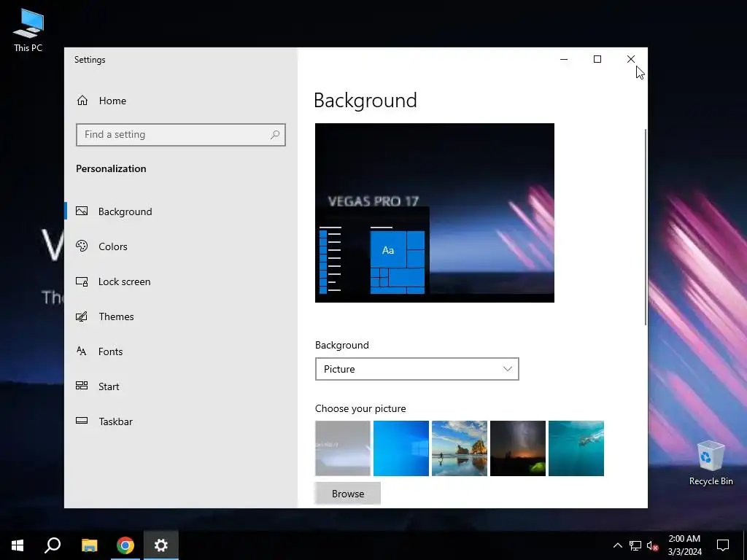This screenshot has width=747, height=560.
Task: Click the Home link in Settings
Action: point(112,101)
